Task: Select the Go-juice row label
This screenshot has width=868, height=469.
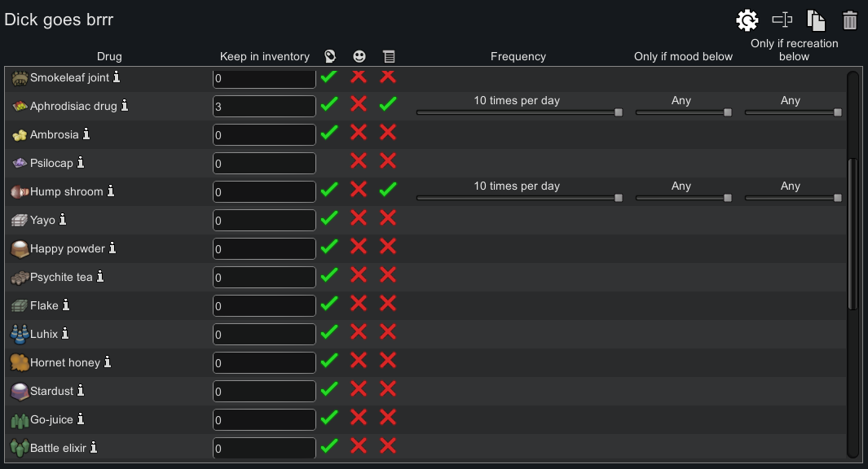Action: click(51, 420)
